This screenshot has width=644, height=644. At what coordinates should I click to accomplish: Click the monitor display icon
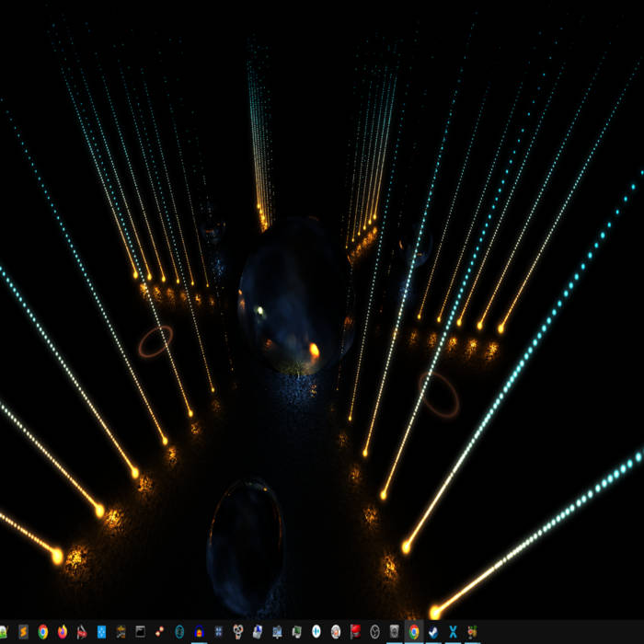277,632
